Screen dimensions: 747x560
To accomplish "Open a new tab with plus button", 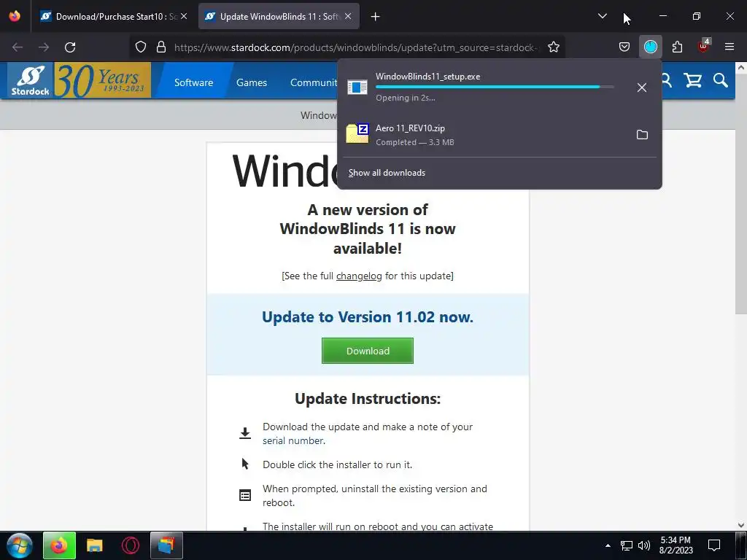I will click(376, 17).
